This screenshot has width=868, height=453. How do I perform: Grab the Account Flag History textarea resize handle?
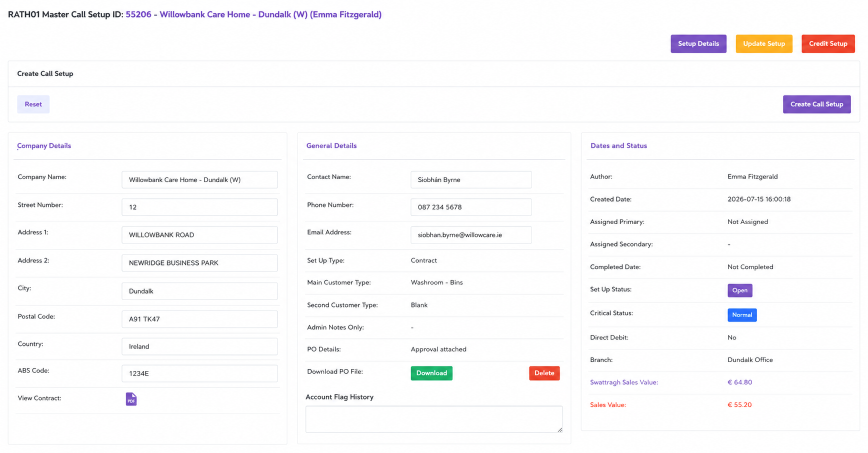point(559,429)
